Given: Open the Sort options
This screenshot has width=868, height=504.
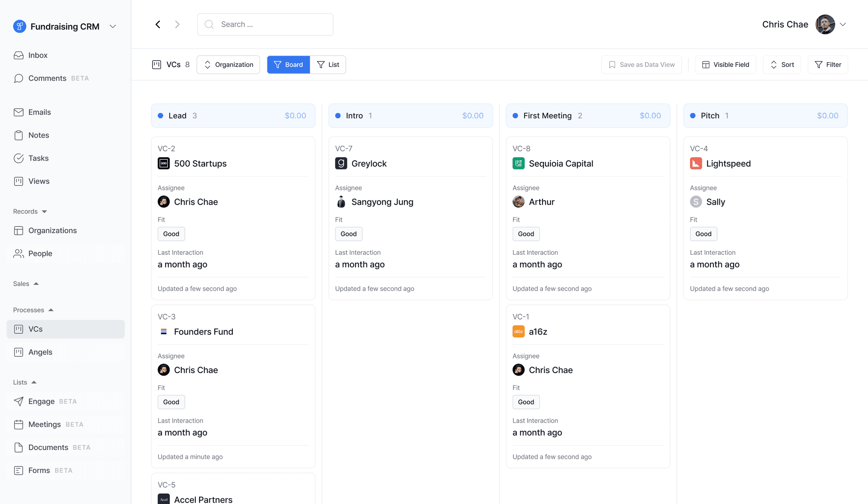Looking at the screenshot, I should click(x=782, y=64).
